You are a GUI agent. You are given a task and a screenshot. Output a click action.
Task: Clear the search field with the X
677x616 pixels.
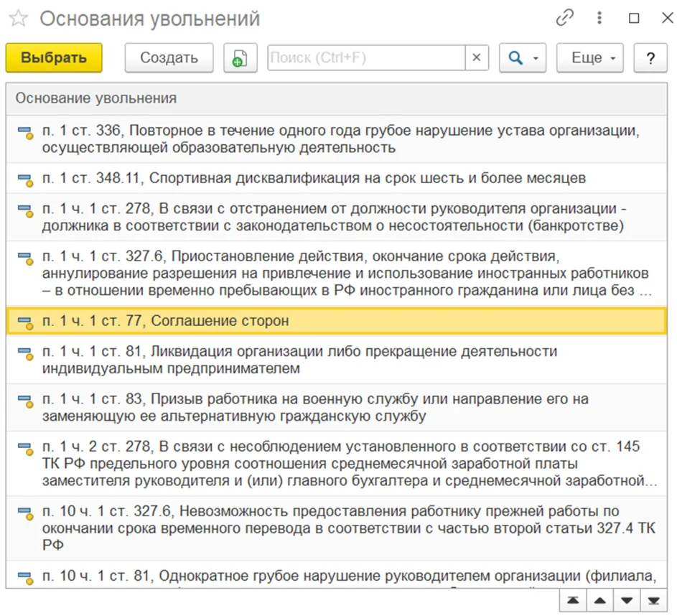(477, 57)
